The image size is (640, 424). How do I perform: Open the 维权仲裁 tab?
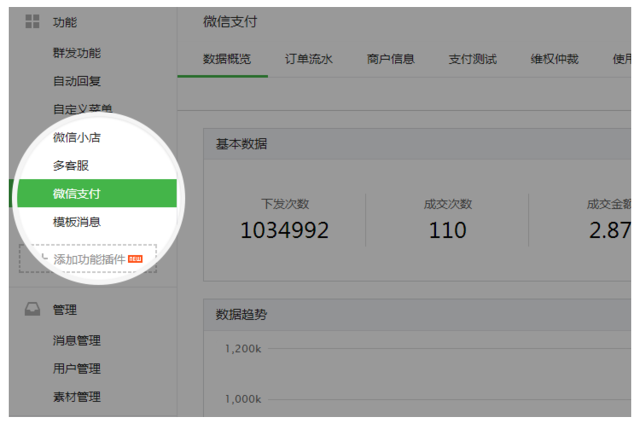click(555, 60)
